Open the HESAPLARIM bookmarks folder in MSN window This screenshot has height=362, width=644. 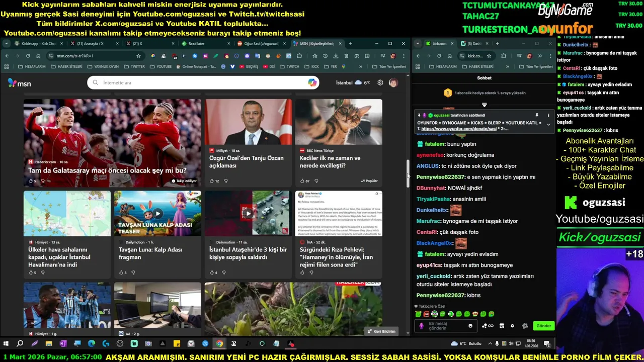tap(32, 66)
